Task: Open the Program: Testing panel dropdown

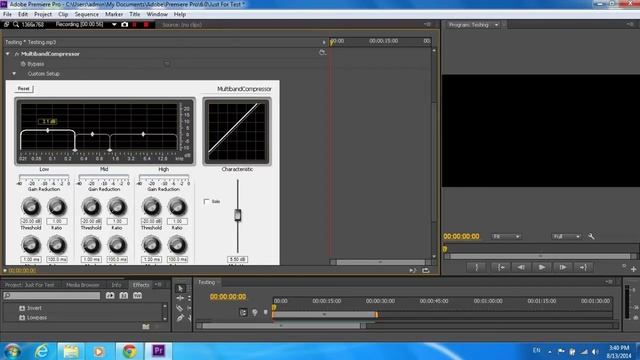Action: coord(496,25)
